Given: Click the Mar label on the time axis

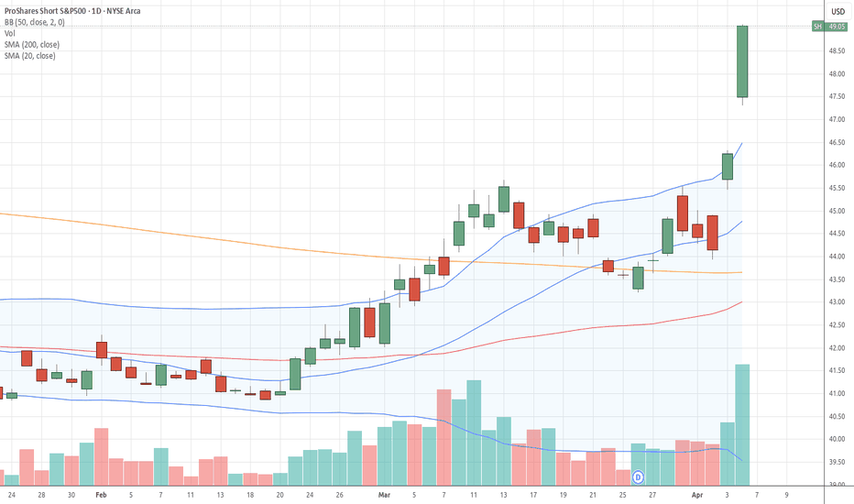Looking at the screenshot, I should click(385, 495).
